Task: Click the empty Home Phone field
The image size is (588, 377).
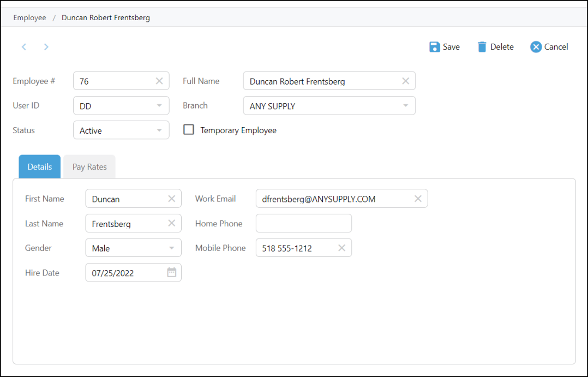Action: coord(304,223)
